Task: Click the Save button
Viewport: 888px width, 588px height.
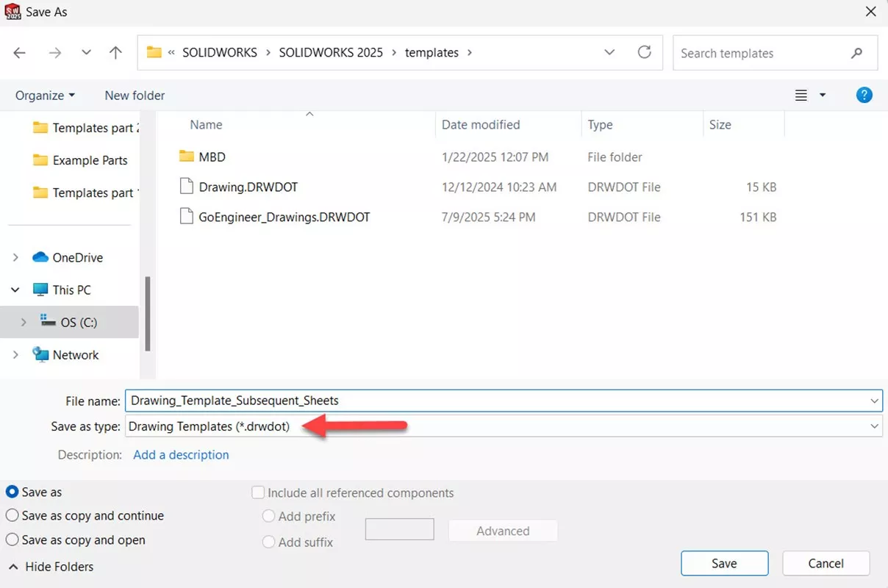Action: [x=724, y=563]
